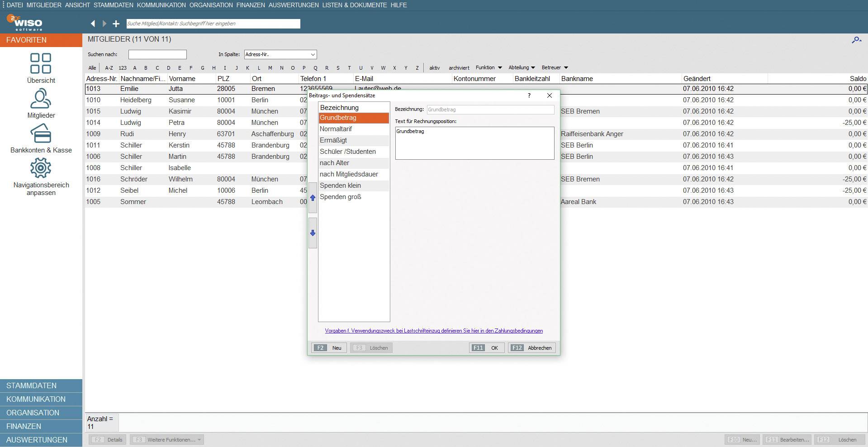Click the Navigationsbereich anpassen gear icon
Screen dimensions: 868x447
click(41, 167)
